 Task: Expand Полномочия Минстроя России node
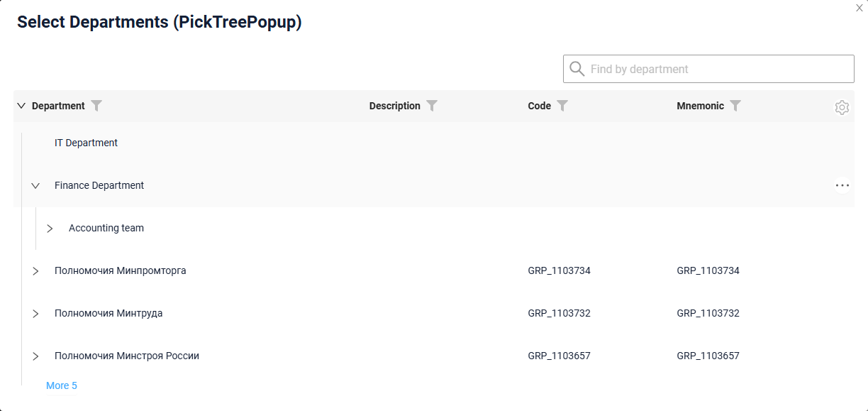(x=35, y=356)
